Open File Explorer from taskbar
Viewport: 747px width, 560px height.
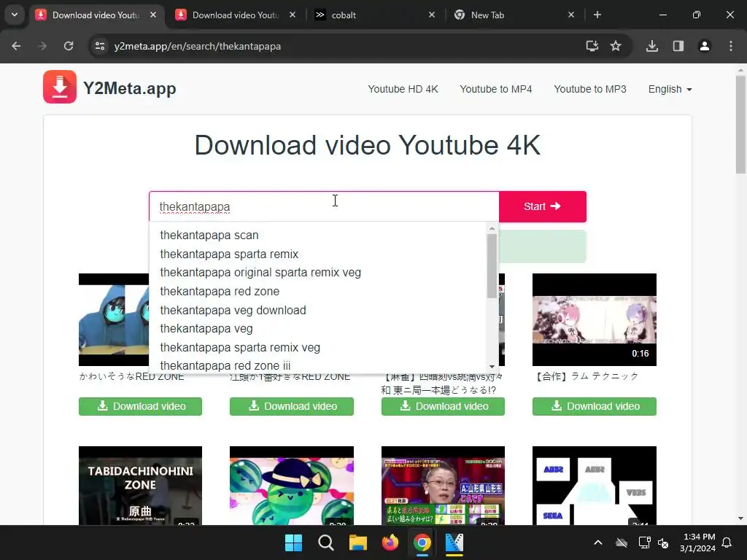[x=357, y=542]
